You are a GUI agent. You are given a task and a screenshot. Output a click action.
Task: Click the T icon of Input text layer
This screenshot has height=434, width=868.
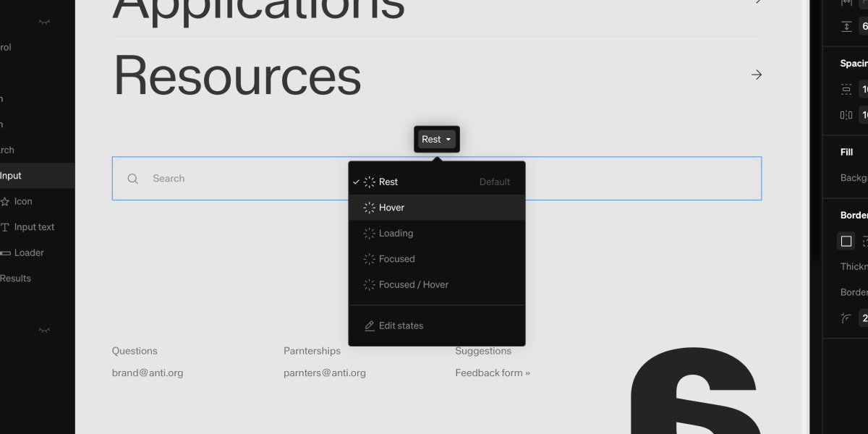click(5, 227)
